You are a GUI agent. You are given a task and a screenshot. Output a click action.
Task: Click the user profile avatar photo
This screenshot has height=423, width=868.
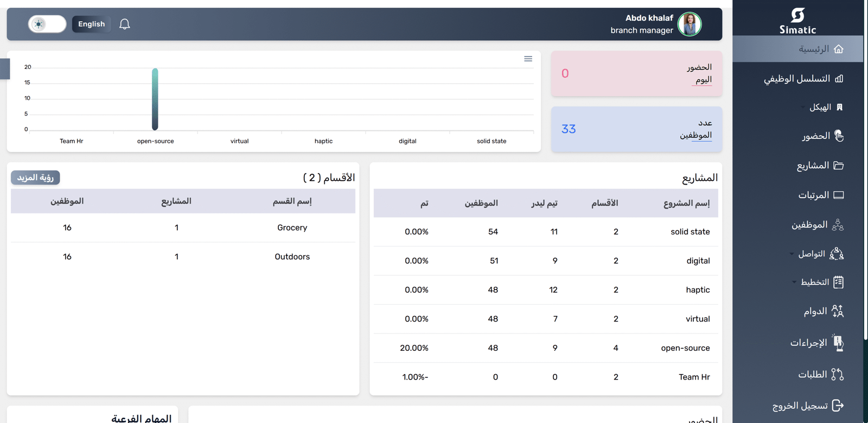click(690, 24)
